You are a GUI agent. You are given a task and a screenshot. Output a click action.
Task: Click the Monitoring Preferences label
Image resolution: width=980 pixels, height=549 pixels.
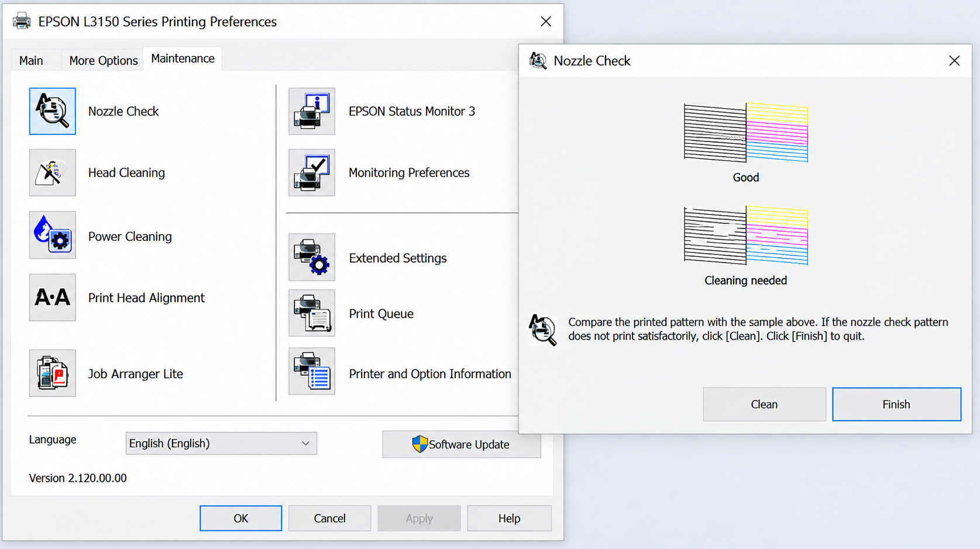[x=409, y=172]
